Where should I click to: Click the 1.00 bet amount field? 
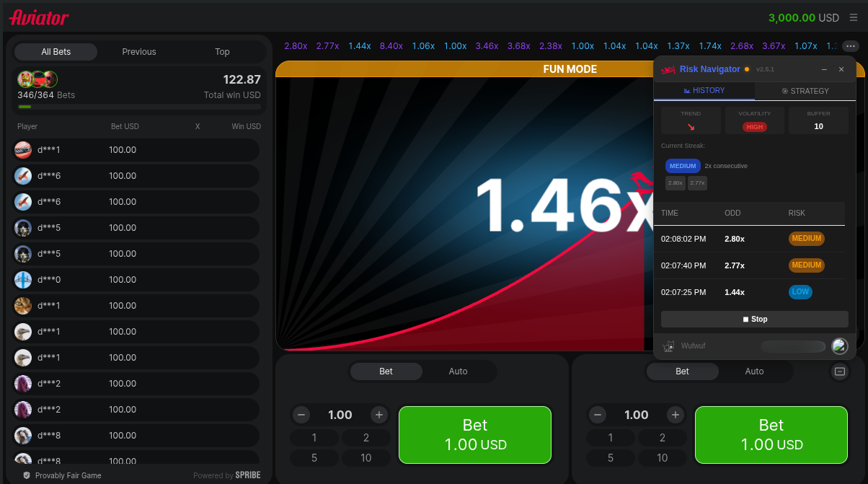point(340,415)
